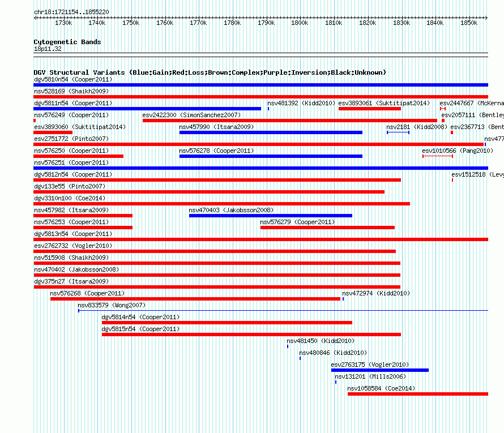
Task: Click red nsv576250 loss bar
Action: pyautogui.click(x=78, y=156)
